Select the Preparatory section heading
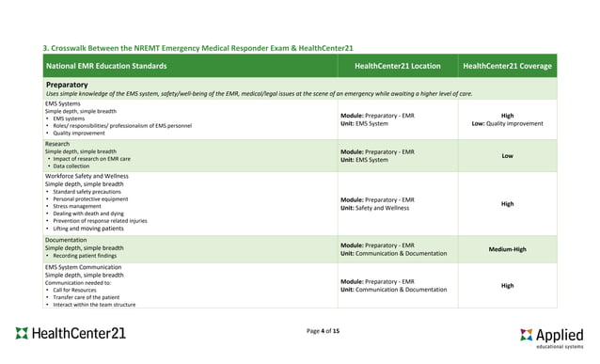Viewport: 600px width, 364px height. pos(67,85)
